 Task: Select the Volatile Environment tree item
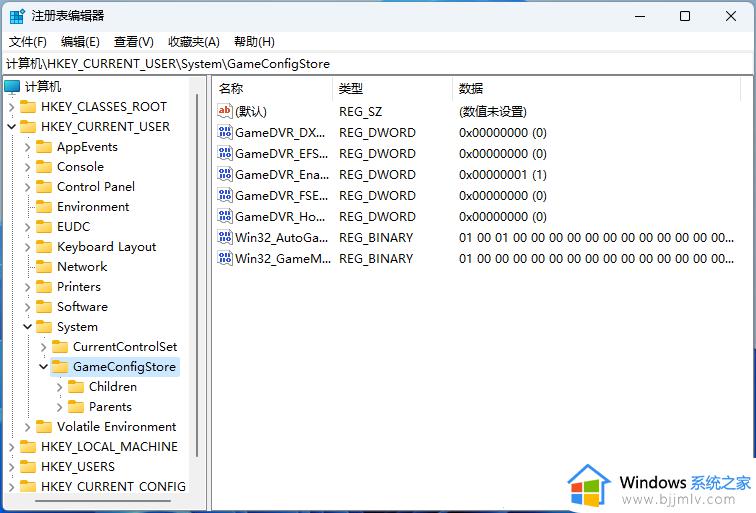click(x=116, y=427)
